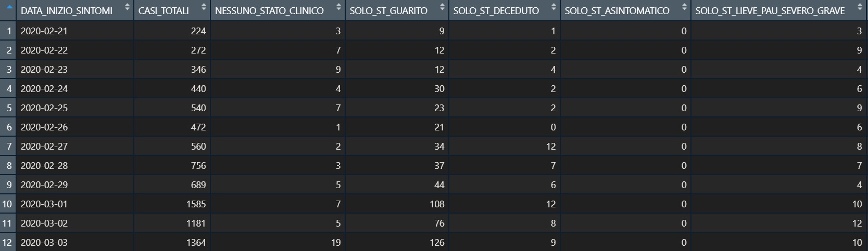Select the value 126 in SOLO_ST_GUARITO
Image resolution: width=868 pixels, height=251 pixels.
coord(437,243)
